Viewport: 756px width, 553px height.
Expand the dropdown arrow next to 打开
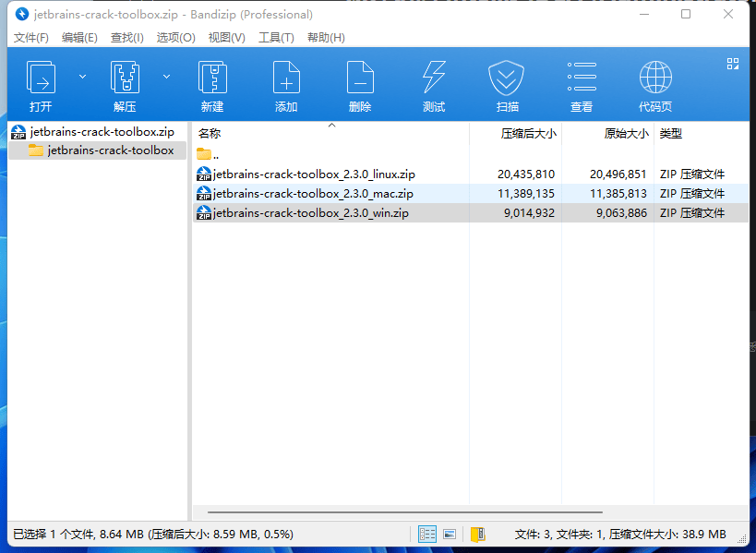pyautogui.click(x=82, y=77)
